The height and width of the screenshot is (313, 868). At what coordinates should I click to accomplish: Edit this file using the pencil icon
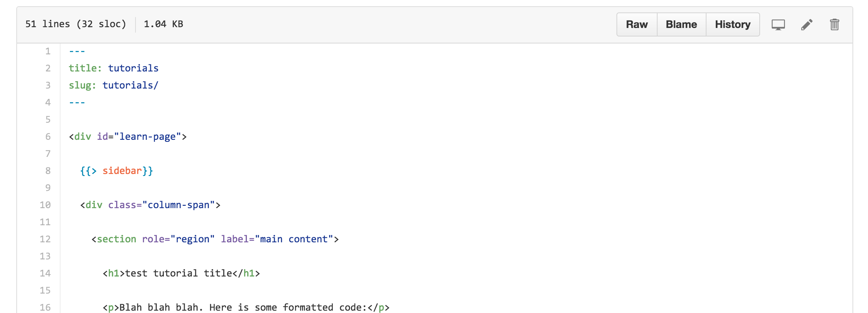(x=807, y=25)
